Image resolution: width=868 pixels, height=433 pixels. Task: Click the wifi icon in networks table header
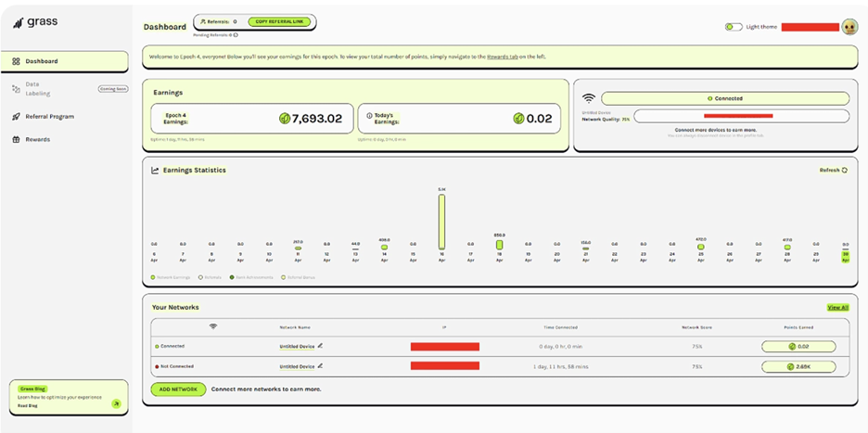[213, 326]
